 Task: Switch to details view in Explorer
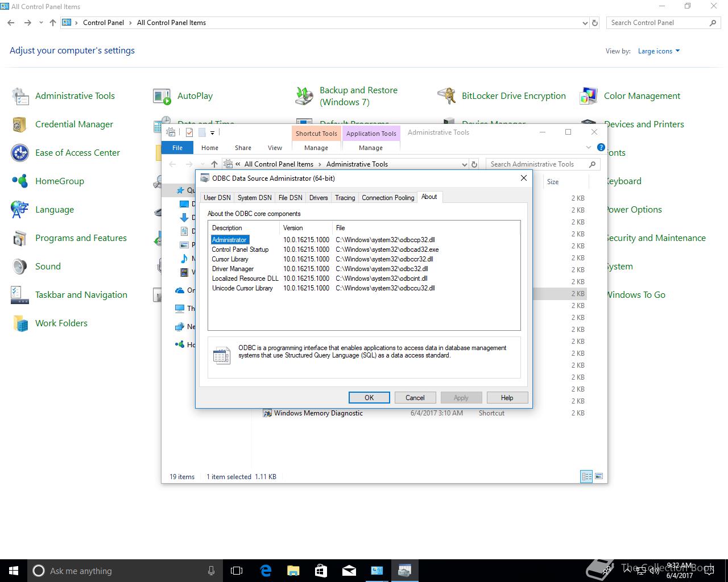point(586,476)
